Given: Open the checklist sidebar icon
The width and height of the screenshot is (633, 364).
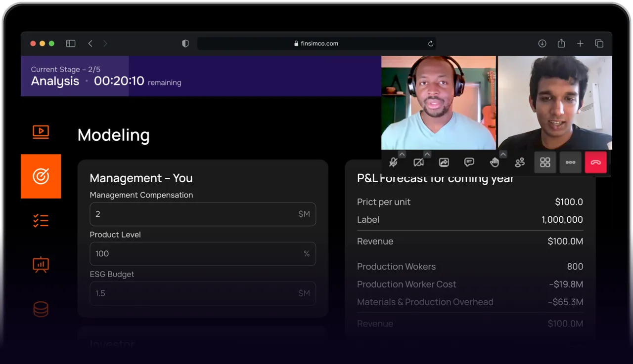Looking at the screenshot, I should tap(41, 220).
